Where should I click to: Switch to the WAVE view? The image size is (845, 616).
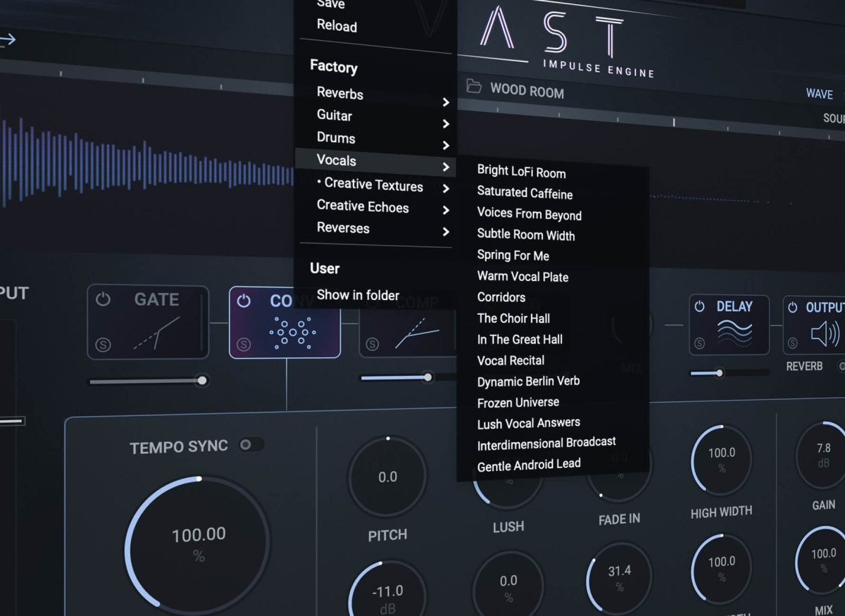click(820, 94)
